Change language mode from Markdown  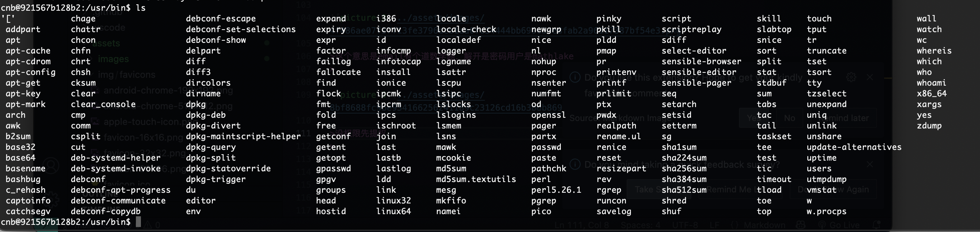pos(765,225)
